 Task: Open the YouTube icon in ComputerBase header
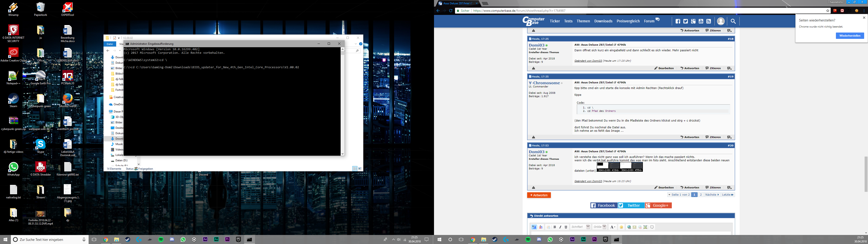(x=701, y=21)
